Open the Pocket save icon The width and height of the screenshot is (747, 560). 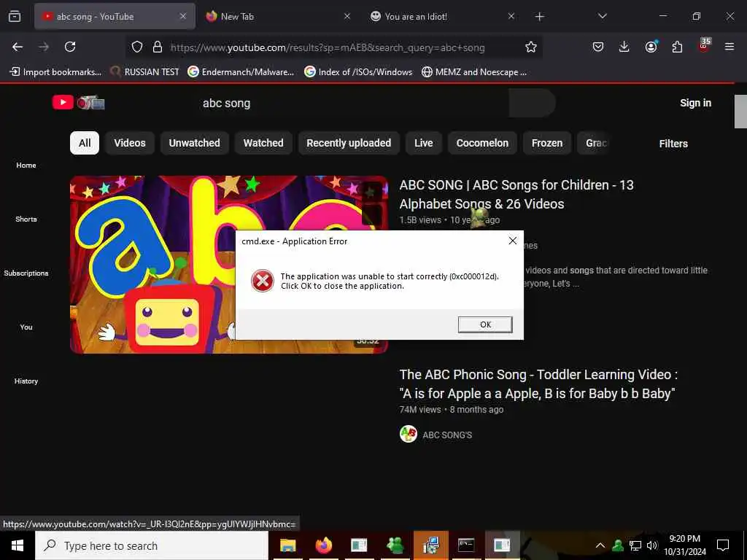click(x=598, y=47)
